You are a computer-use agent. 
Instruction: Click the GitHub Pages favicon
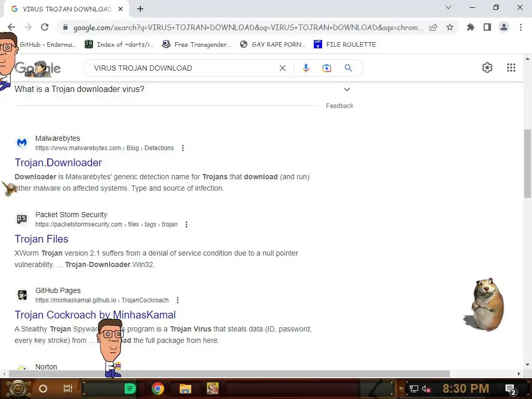(22, 295)
